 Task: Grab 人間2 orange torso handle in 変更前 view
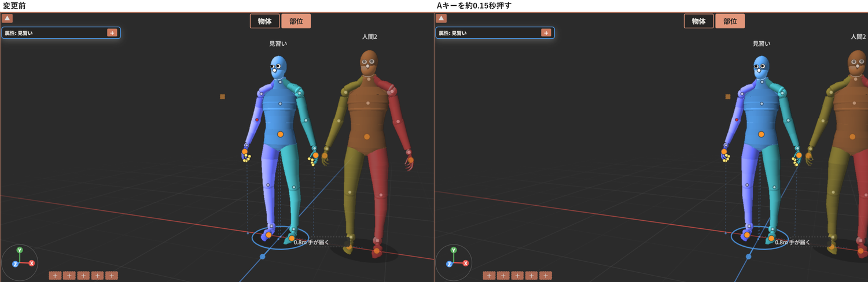[x=367, y=137]
